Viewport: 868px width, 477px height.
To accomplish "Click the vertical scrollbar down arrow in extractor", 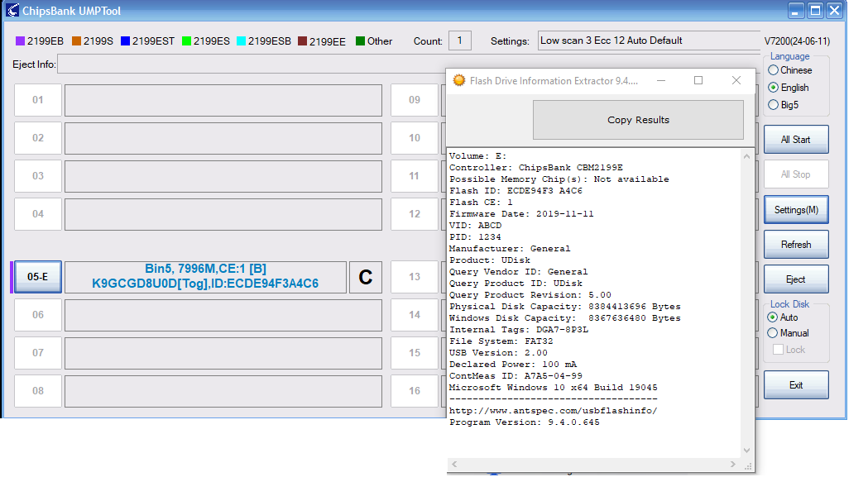I will pyautogui.click(x=746, y=451).
